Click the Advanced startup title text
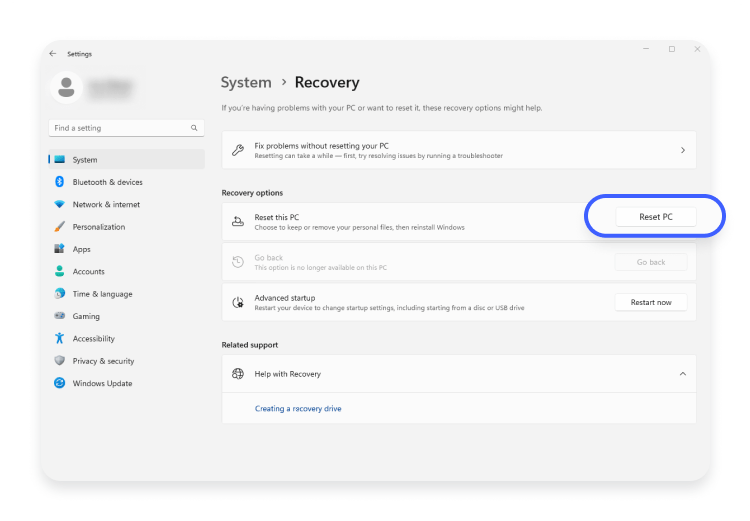Image resolution: width=750 pixels, height=521 pixels. click(x=285, y=298)
